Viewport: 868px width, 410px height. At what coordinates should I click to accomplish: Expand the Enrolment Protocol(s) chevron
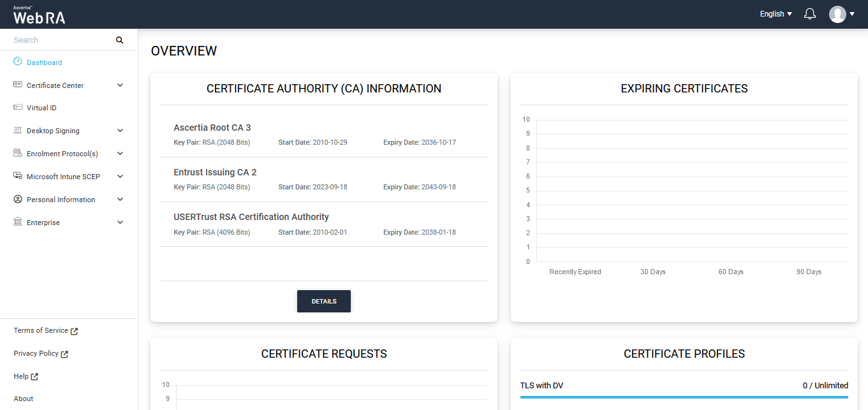121,154
